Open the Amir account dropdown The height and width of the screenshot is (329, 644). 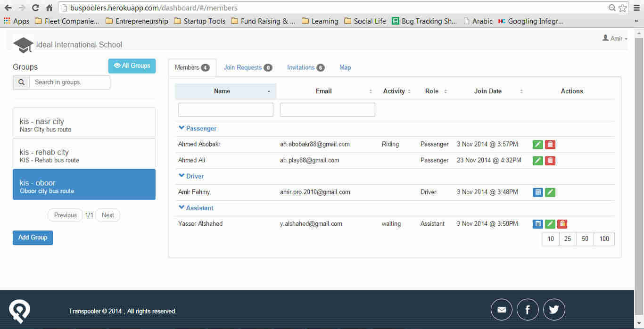614,38
